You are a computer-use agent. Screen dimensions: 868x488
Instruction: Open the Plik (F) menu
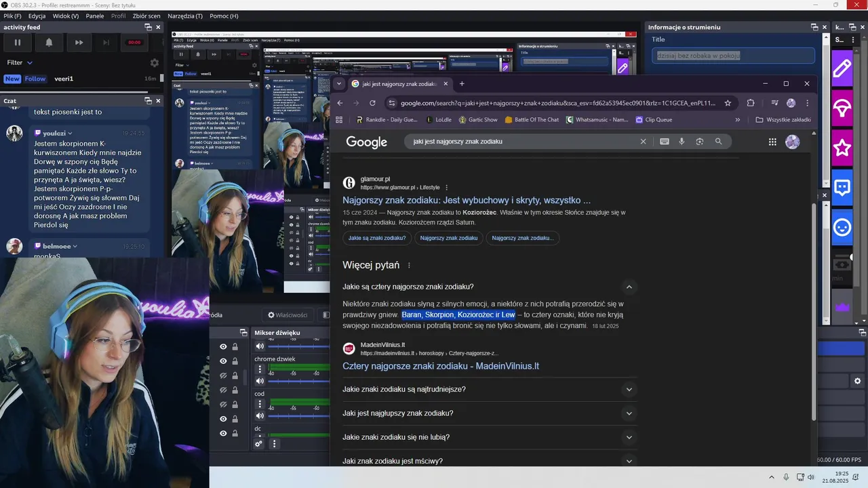[x=12, y=16]
